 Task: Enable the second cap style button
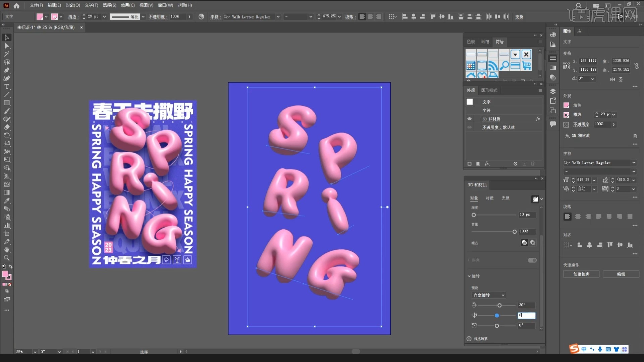point(533,243)
